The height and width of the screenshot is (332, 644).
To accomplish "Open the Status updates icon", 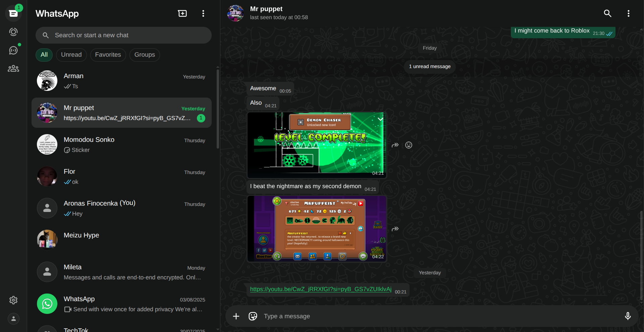I will [13, 32].
